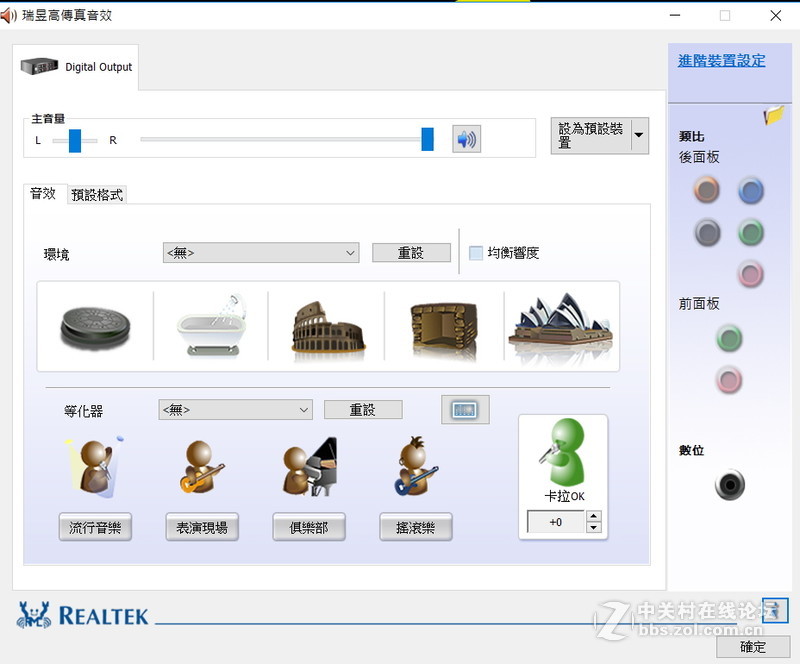Mute the main volume speaker icon
This screenshot has width=800, height=664.
pyautogui.click(x=466, y=139)
